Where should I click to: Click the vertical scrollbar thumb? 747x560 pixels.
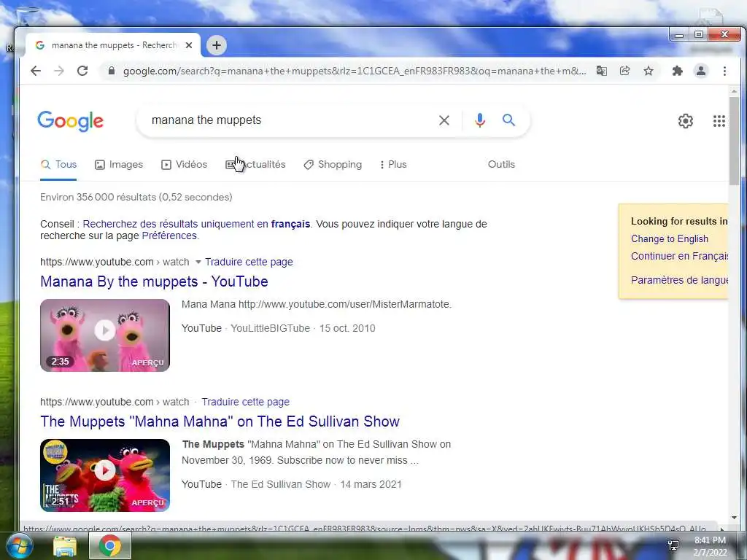tap(734, 141)
